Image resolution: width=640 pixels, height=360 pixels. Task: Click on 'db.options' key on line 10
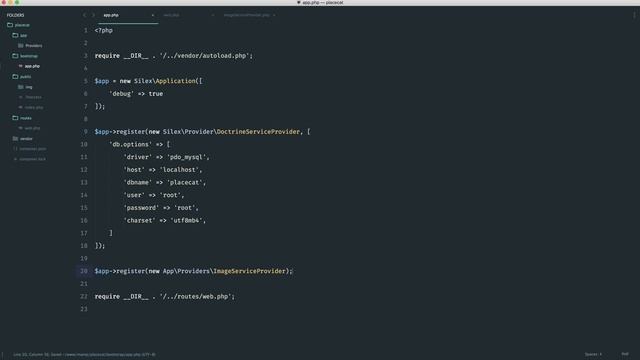click(x=131, y=144)
